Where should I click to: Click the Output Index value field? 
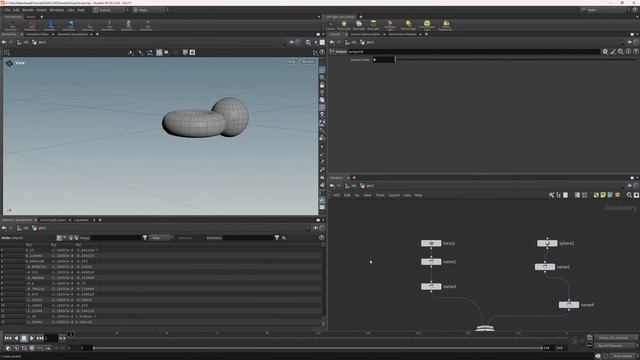[383, 60]
